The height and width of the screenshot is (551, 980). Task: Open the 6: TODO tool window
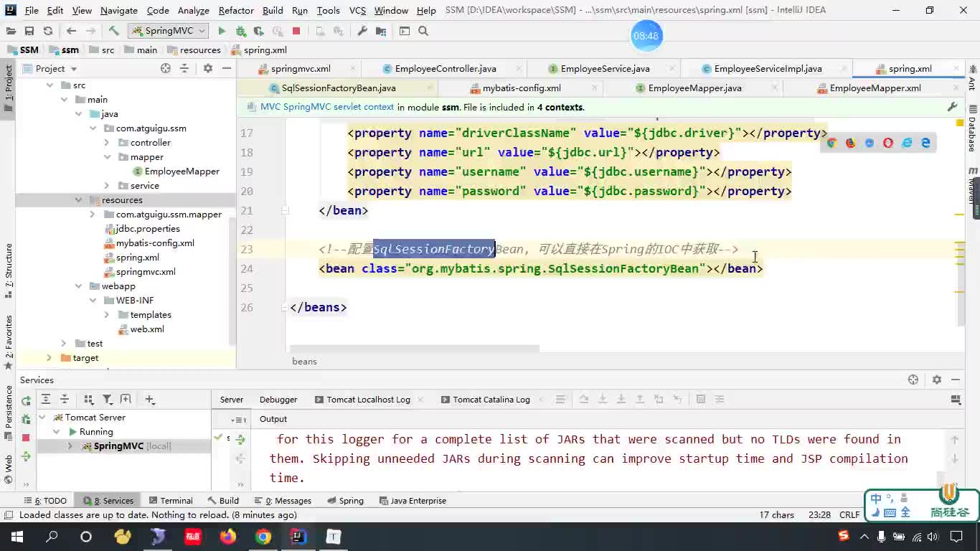[x=44, y=501]
